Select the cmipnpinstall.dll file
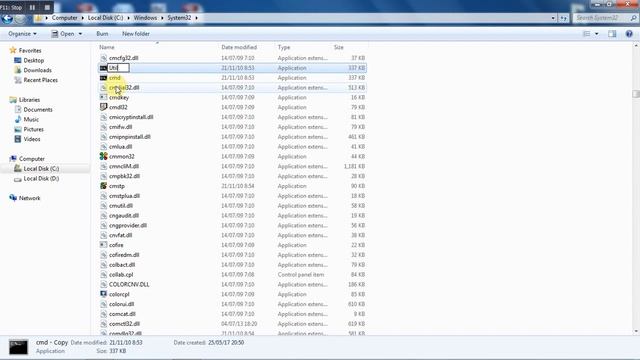The image size is (640, 360). [x=130, y=137]
